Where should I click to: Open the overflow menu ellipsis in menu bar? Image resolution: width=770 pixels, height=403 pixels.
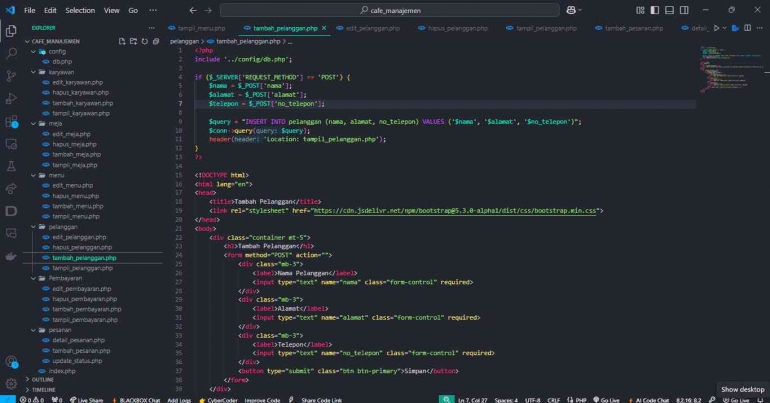(x=153, y=10)
